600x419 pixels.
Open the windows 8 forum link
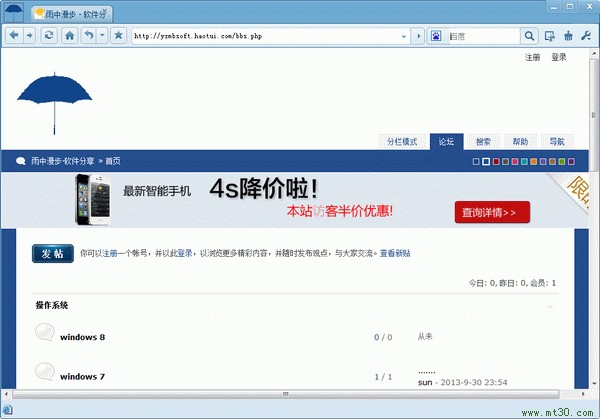[83, 337]
